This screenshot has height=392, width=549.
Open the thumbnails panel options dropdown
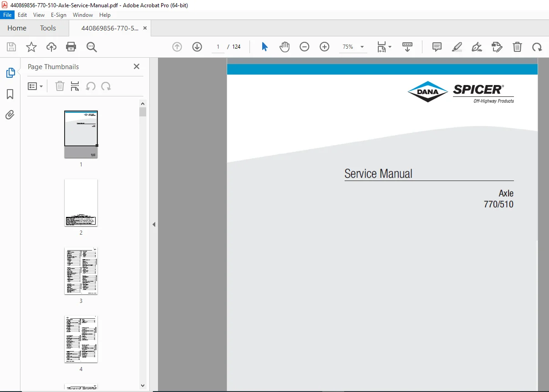[x=35, y=86]
